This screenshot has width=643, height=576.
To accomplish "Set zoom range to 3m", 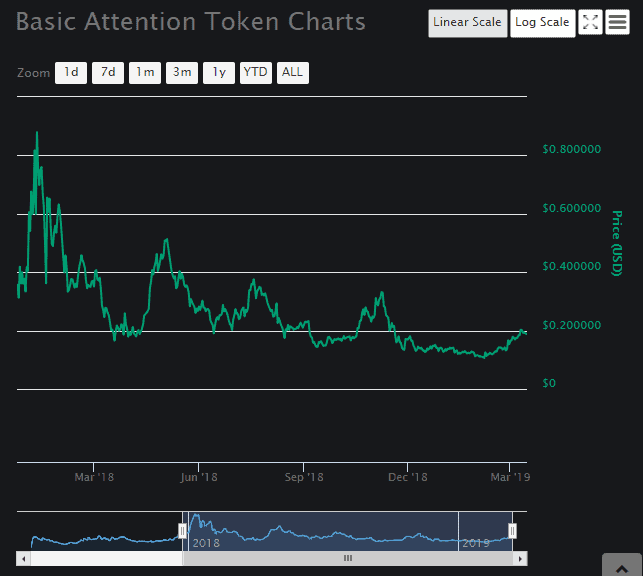I will [x=182, y=73].
